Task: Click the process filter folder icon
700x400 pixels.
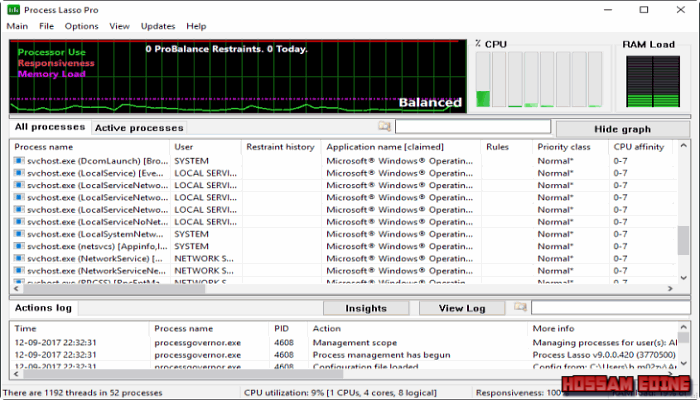Action: click(x=384, y=127)
